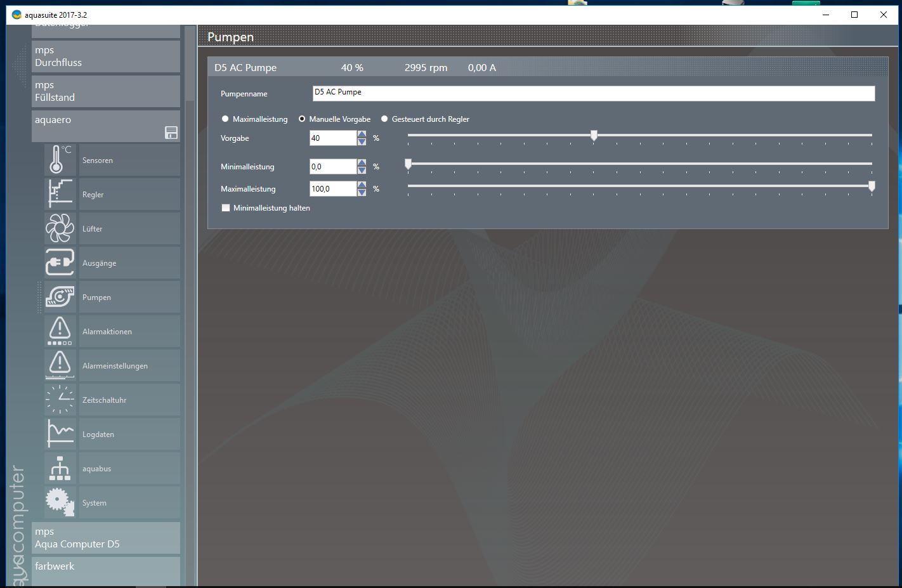Click the Maximalleistung value field
The height and width of the screenshot is (588, 902).
click(333, 188)
